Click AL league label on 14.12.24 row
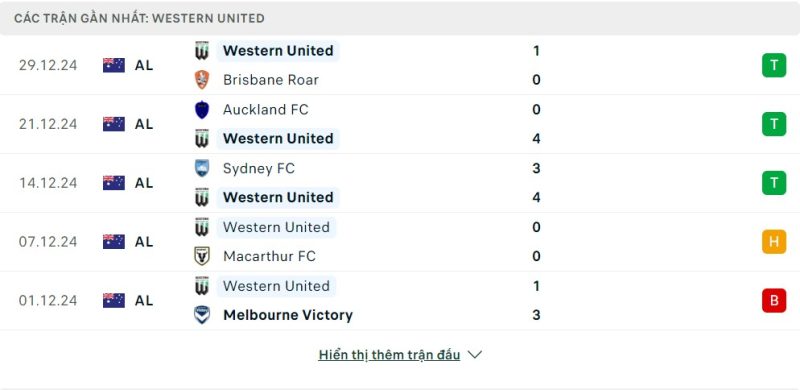The height and width of the screenshot is (390, 800). (144, 183)
